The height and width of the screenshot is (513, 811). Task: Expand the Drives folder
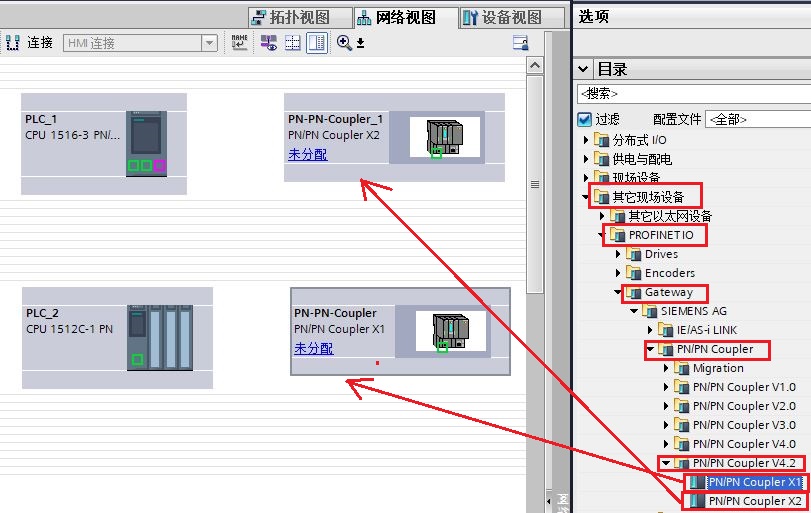click(x=618, y=254)
